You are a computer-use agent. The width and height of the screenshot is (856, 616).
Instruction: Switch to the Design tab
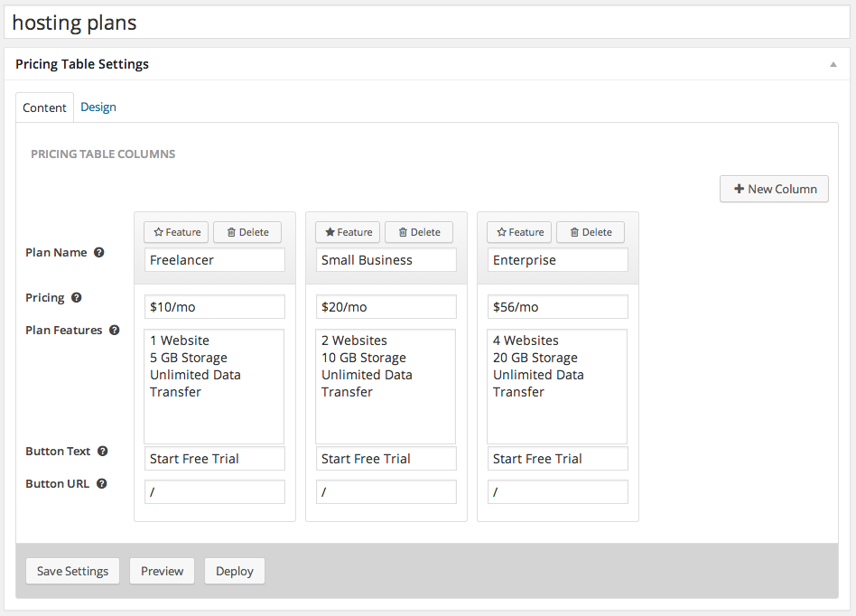[x=98, y=107]
